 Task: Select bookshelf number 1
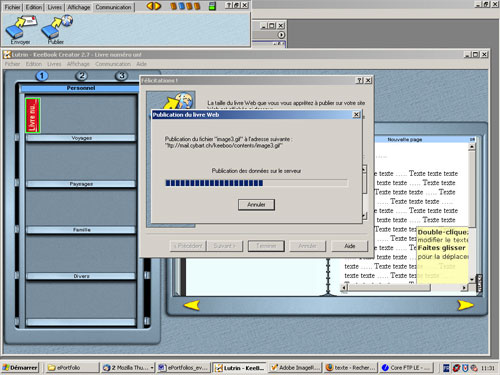click(42, 76)
